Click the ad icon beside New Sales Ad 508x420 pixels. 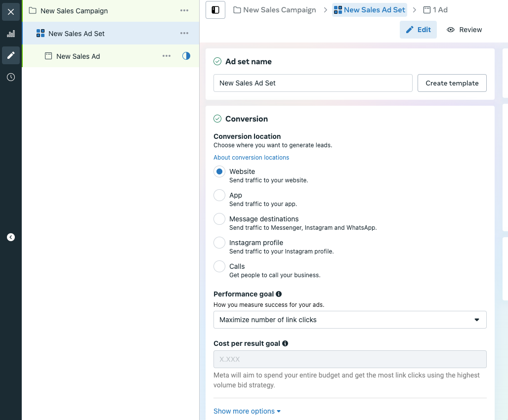48,56
